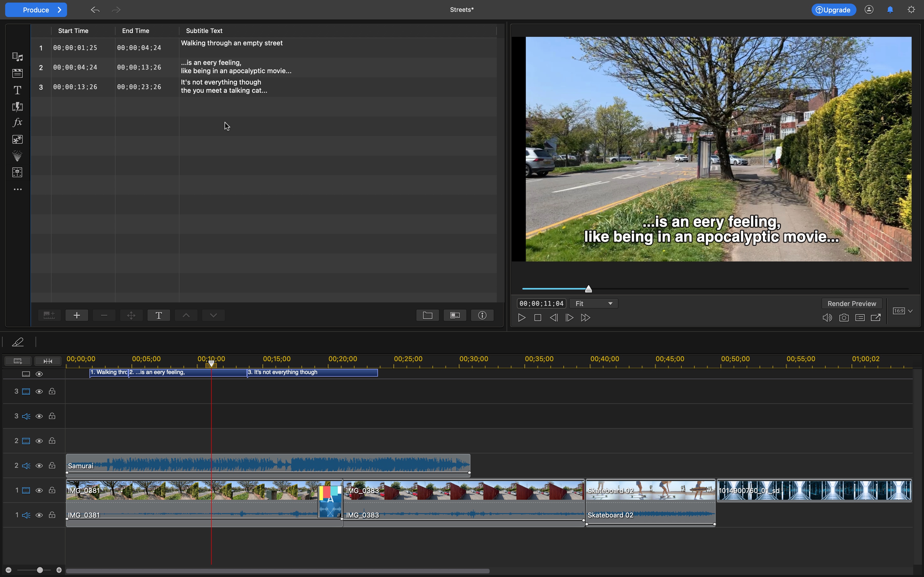Open the stickers panel
Screen dimensions: 924x577
point(17,139)
